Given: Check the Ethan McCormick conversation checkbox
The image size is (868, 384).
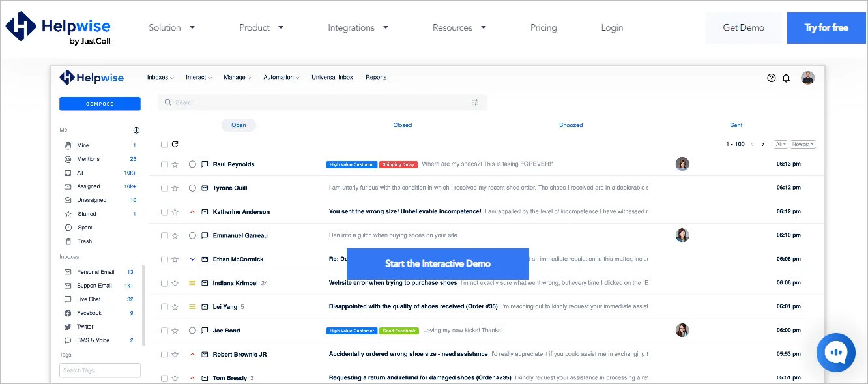Looking at the screenshot, I should click(x=164, y=259).
